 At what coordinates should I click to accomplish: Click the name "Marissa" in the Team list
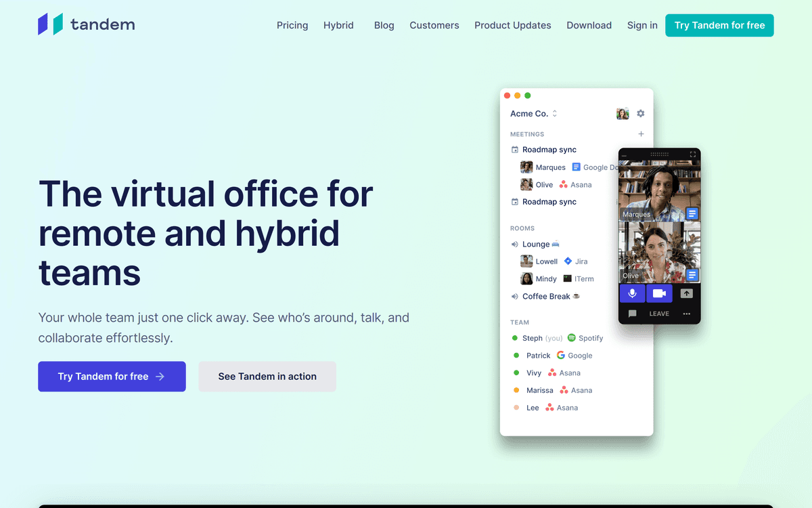[540, 391]
